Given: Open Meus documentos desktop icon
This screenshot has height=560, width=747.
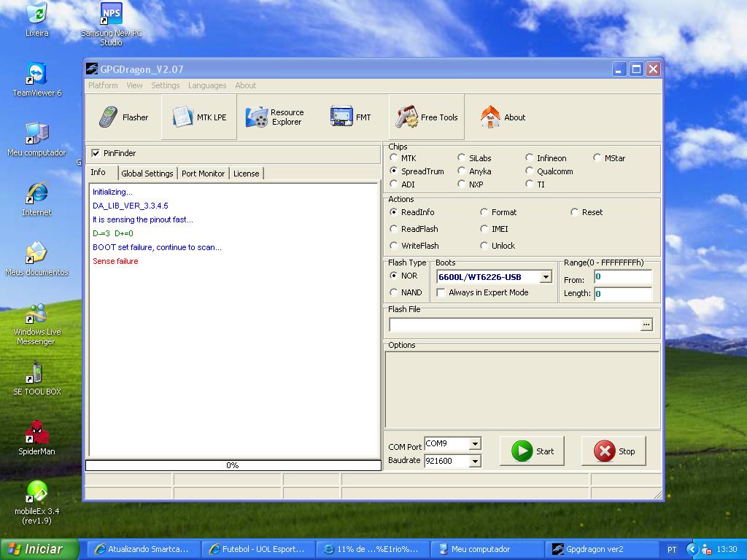Looking at the screenshot, I should [x=36, y=259].
